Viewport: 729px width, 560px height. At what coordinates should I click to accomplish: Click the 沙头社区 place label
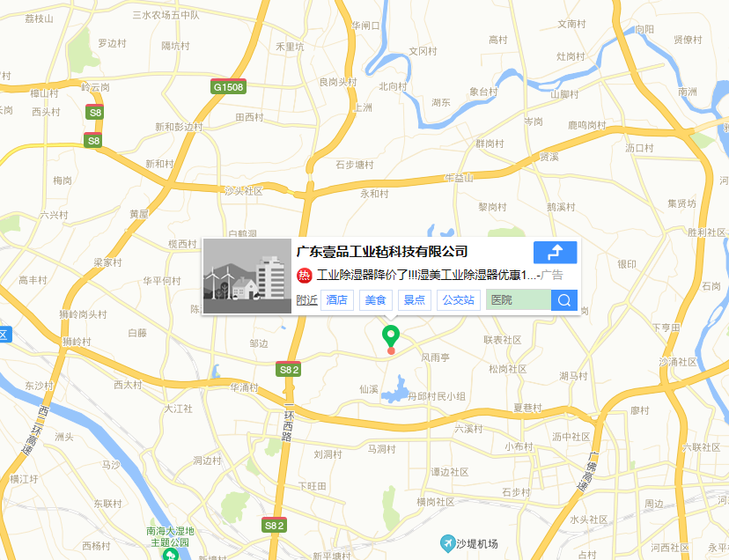click(244, 191)
